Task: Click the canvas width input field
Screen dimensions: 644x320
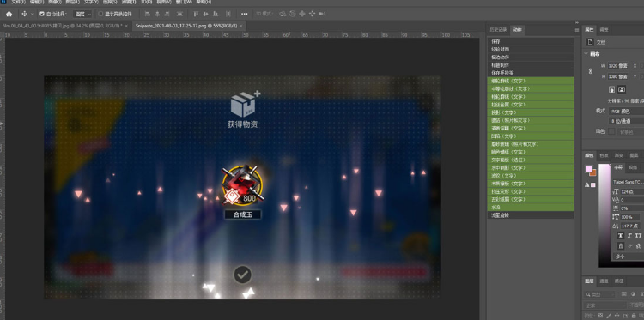Action: 617,66
